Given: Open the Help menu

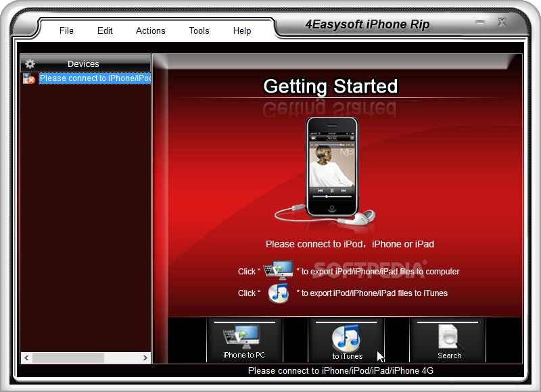Looking at the screenshot, I should (242, 30).
